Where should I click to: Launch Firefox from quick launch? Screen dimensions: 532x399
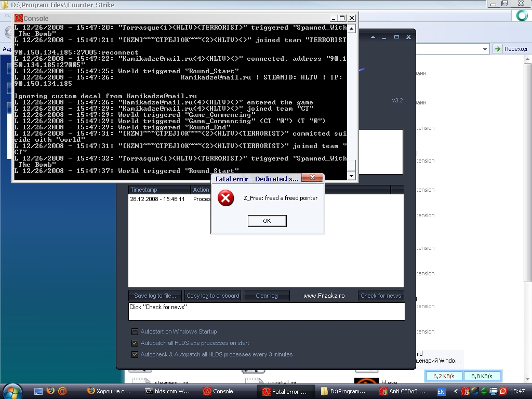pos(50,391)
